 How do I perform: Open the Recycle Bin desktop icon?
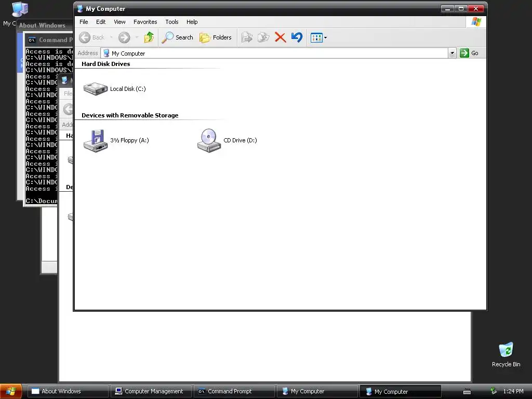[x=506, y=354]
